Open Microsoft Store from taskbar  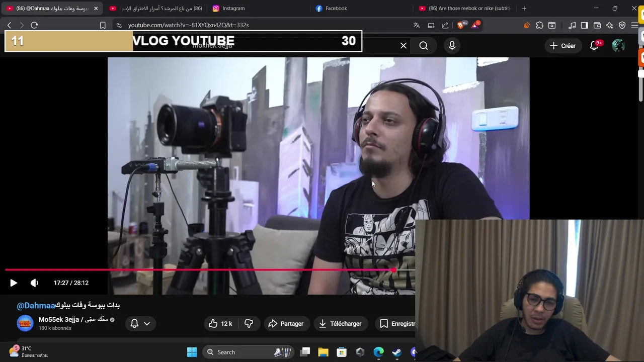pyautogui.click(x=342, y=352)
